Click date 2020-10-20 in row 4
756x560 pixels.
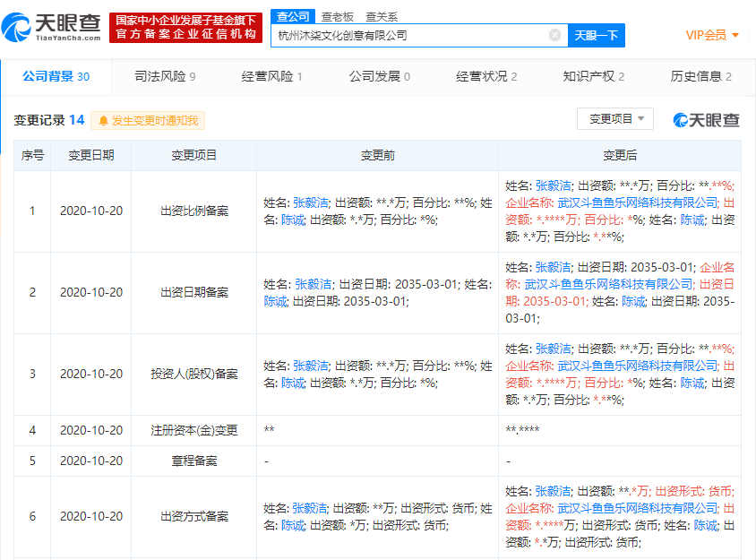91,430
